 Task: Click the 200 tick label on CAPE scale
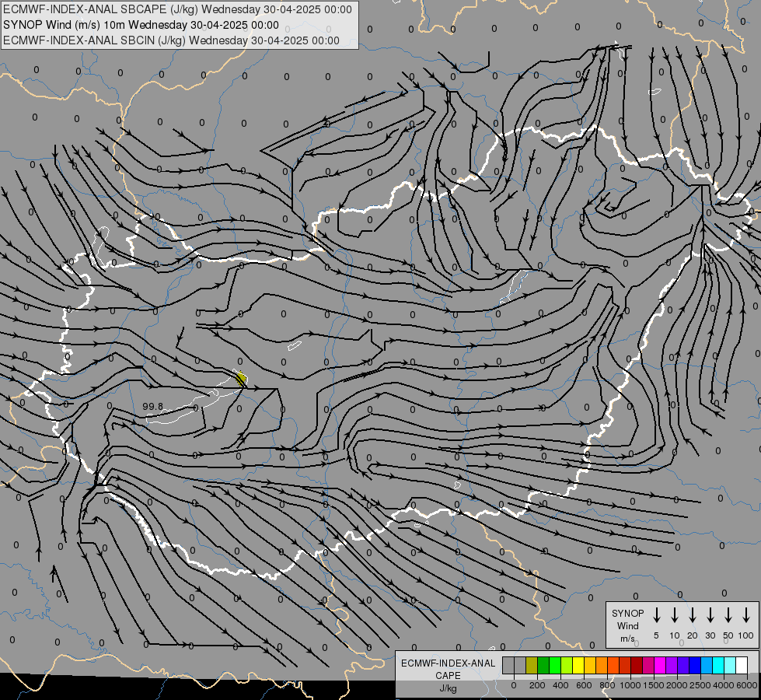pyautogui.click(x=537, y=685)
